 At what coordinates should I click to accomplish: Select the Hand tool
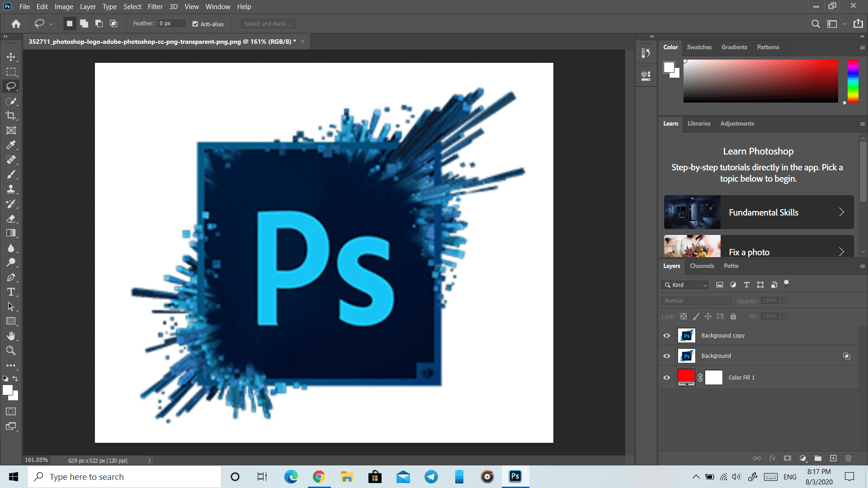pyautogui.click(x=11, y=336)
